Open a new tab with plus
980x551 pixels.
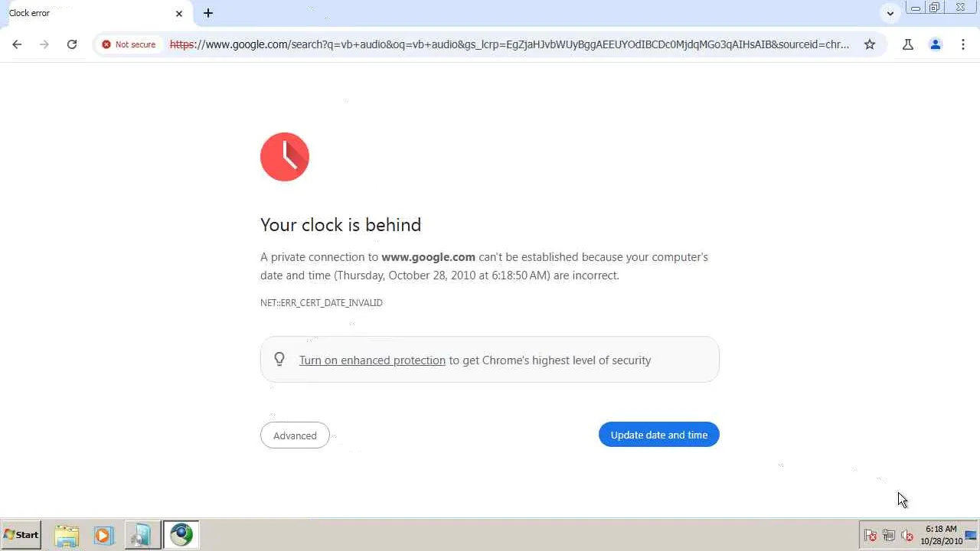tap(208, 13)
